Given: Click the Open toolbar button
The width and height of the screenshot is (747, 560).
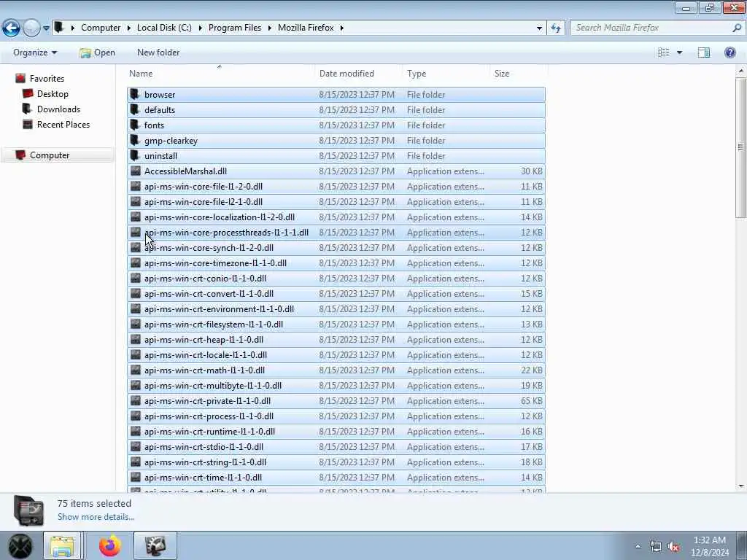Looking at the screenshot, I should point(98,52).
